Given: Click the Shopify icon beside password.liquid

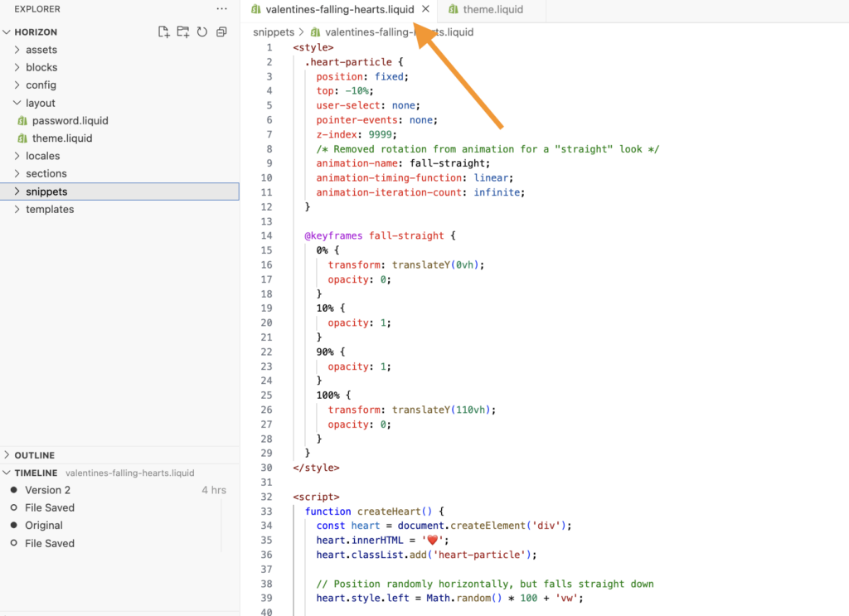Looking at the screenshot, I should coord(22,121).
